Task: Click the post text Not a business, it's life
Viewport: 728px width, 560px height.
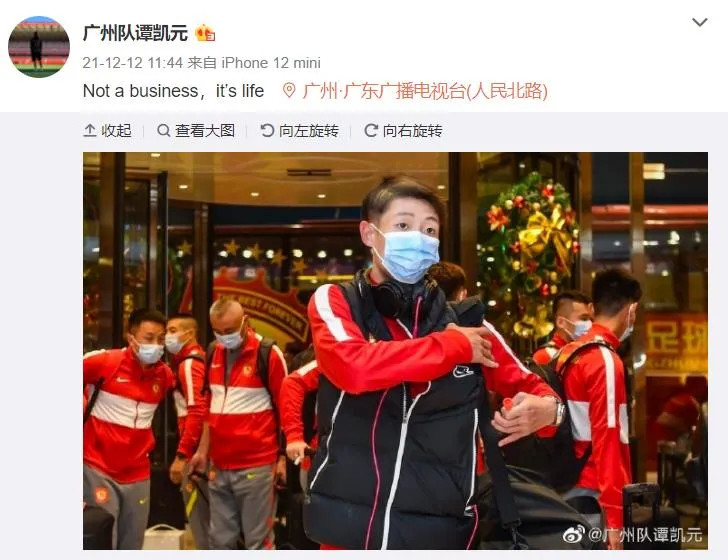Action: click(173, 91)
